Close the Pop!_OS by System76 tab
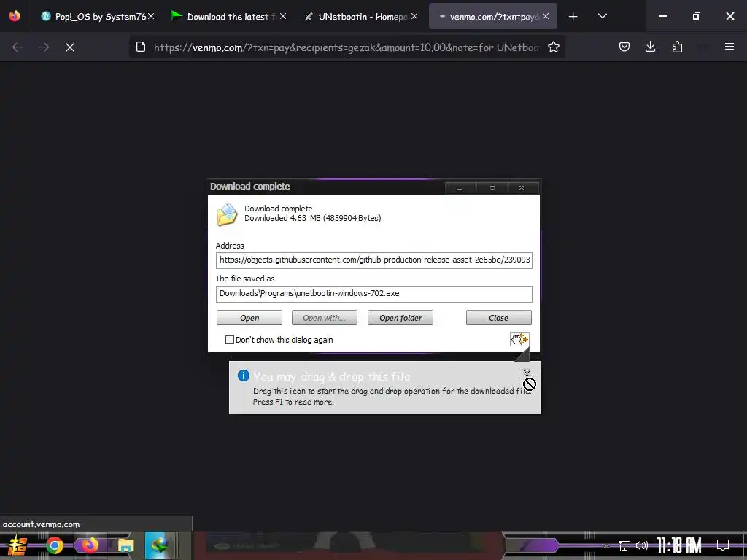Image resolution: width=747 pixels, height=560 pixels. coord(151,16)
